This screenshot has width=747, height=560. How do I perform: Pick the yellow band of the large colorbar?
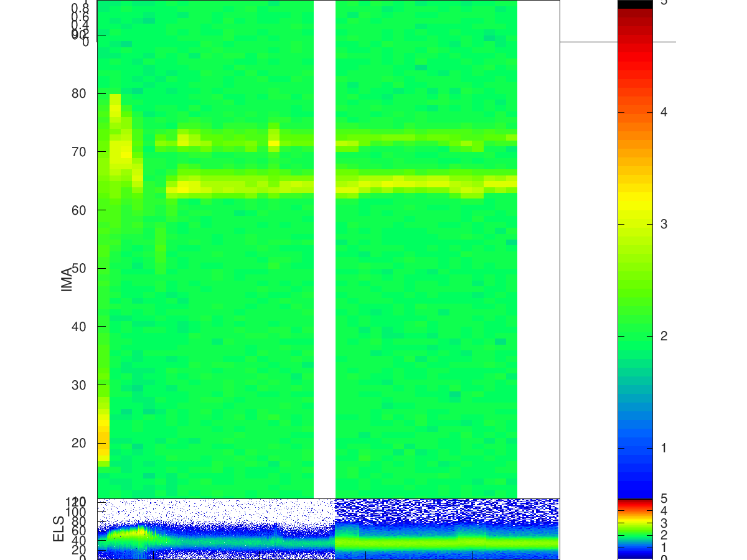click(x=635, y=202)
